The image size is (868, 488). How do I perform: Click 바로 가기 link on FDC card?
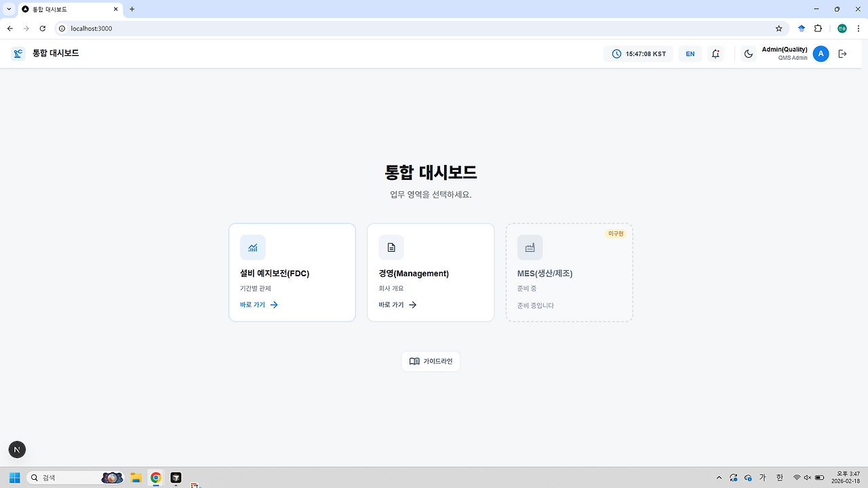[252, 305]
